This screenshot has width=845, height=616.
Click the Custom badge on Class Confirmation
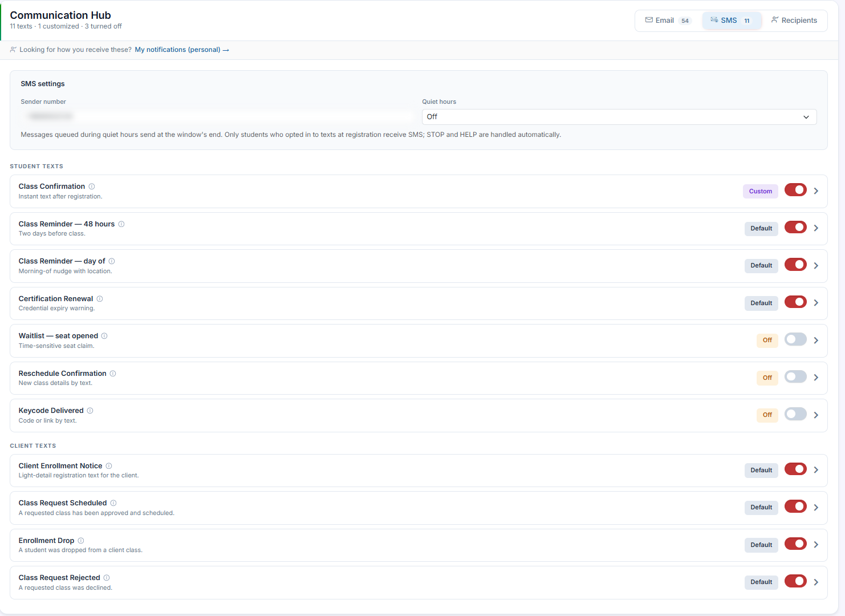(x=761, y=191)
